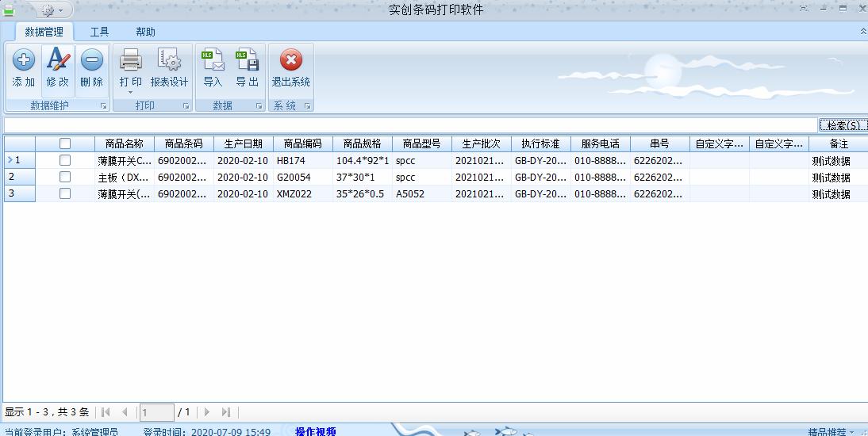Click the 串号 column header
This screenshot has height=436, width=868.
tap(660, 143)
